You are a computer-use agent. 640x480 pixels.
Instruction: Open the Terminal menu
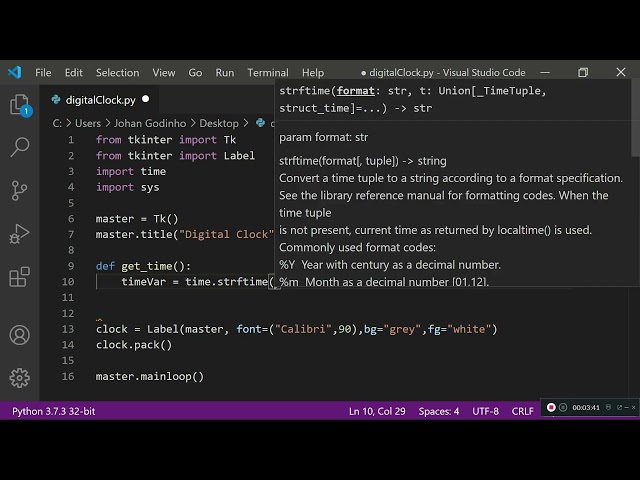tap(268, 73)
